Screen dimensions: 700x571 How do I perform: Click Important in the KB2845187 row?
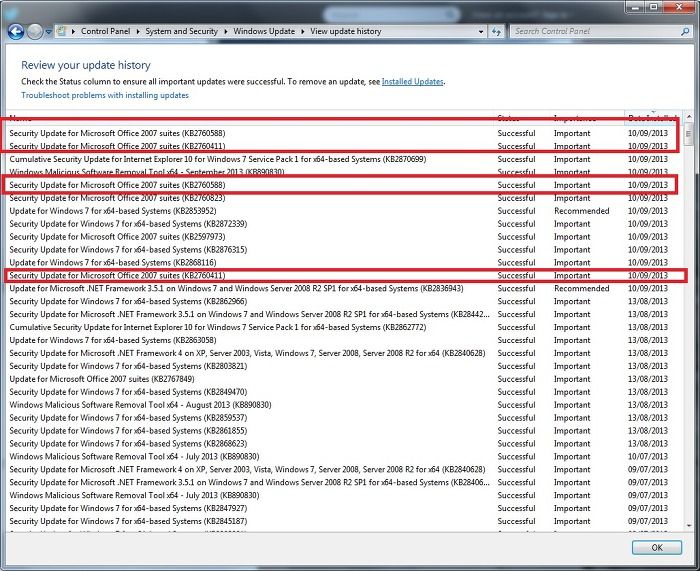click(572, 521)
